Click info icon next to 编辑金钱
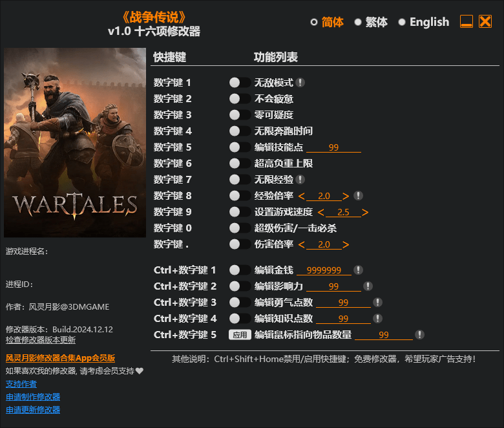 coord(358,270)
